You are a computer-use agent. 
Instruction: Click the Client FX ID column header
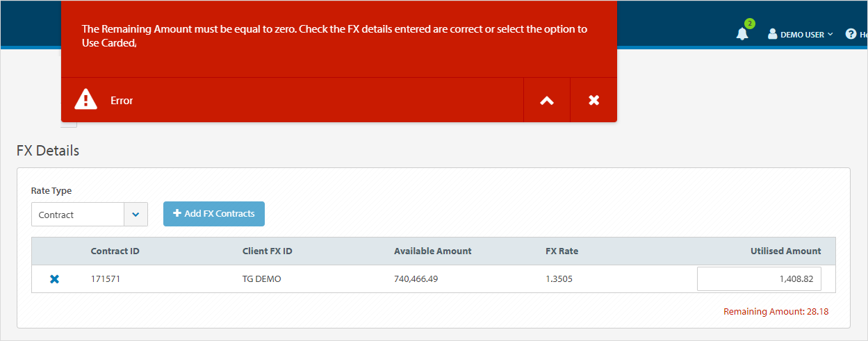click(267, 251)
